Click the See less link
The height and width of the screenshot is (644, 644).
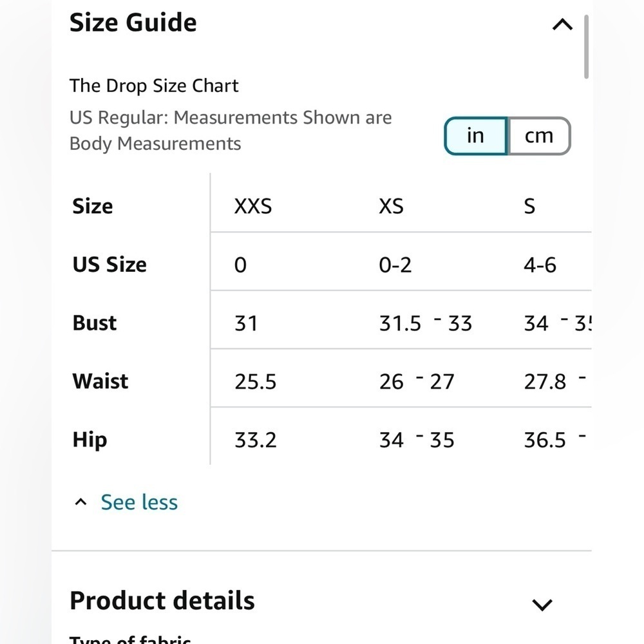139,502
